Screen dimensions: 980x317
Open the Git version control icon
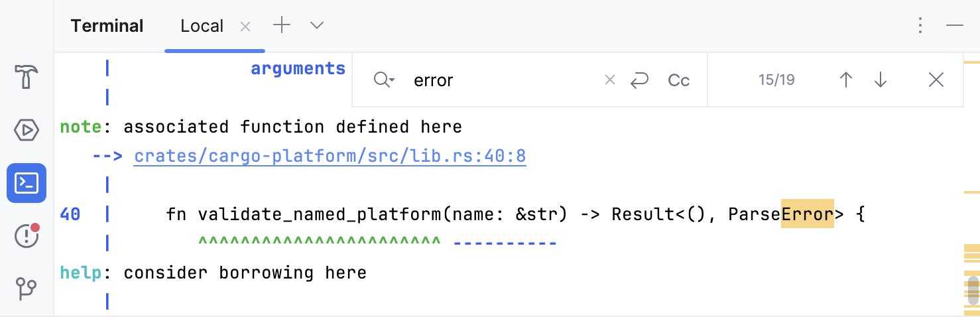click(x=27, y=288)
